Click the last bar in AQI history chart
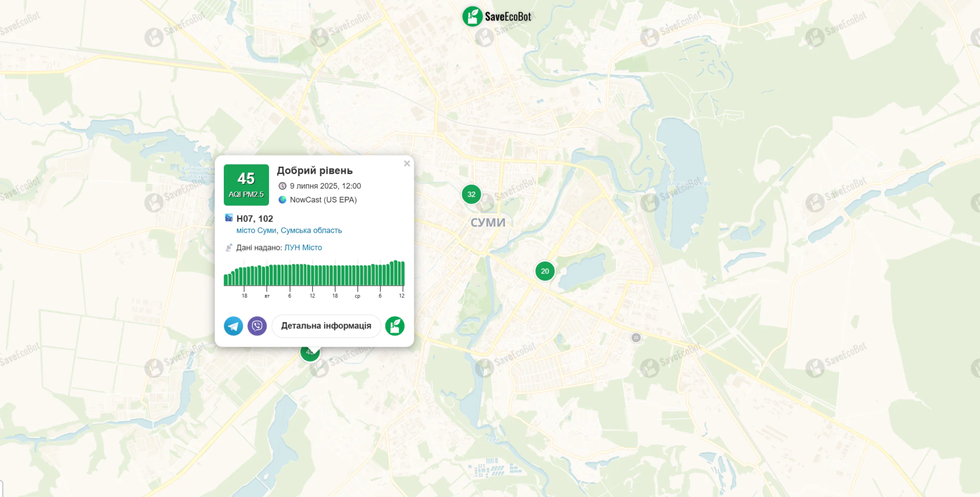Screen dimensions: 980x497 (403, 273)
